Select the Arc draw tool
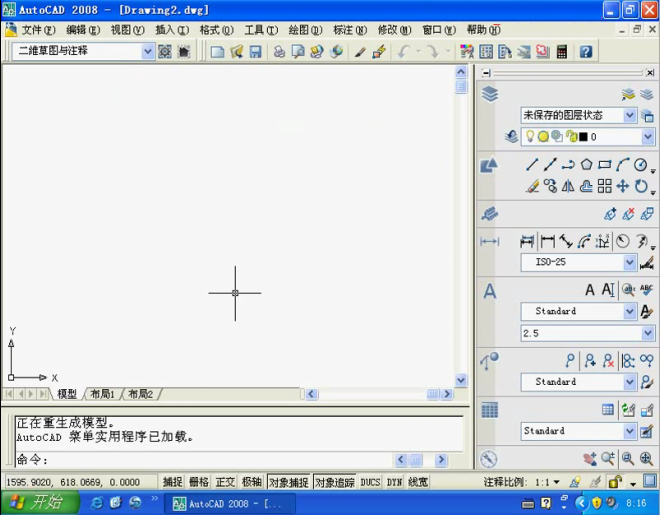Screen dimensions: 660x515 click(623, 165)
